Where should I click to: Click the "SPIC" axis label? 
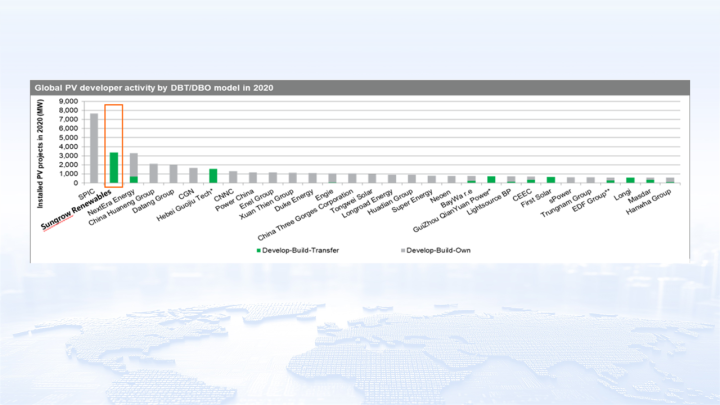(x=87, y=194)
